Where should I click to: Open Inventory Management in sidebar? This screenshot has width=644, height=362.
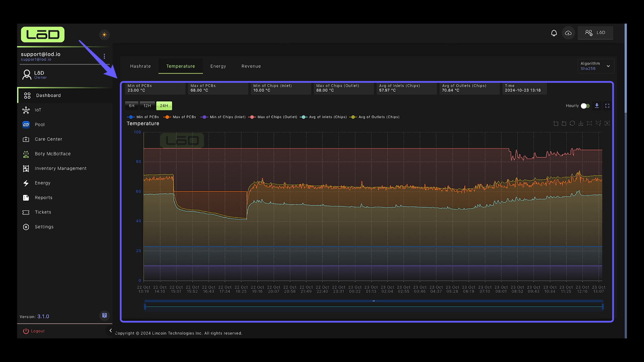point(65,169)
